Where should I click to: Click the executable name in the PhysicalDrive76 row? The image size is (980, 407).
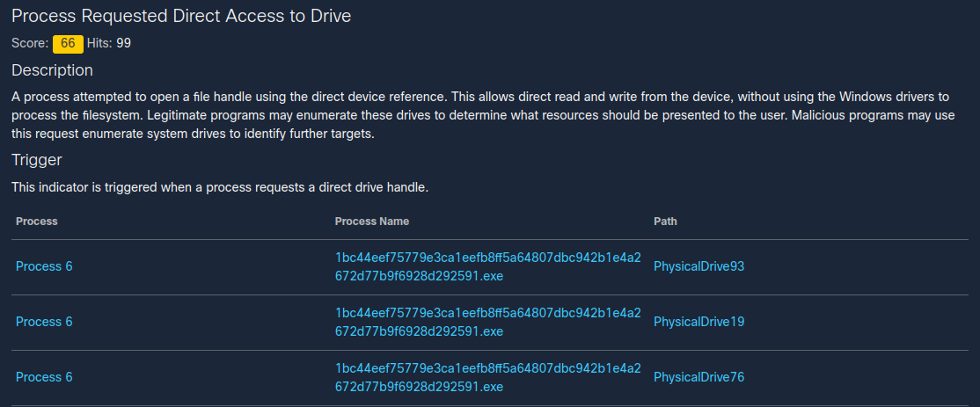click(487, 377)
